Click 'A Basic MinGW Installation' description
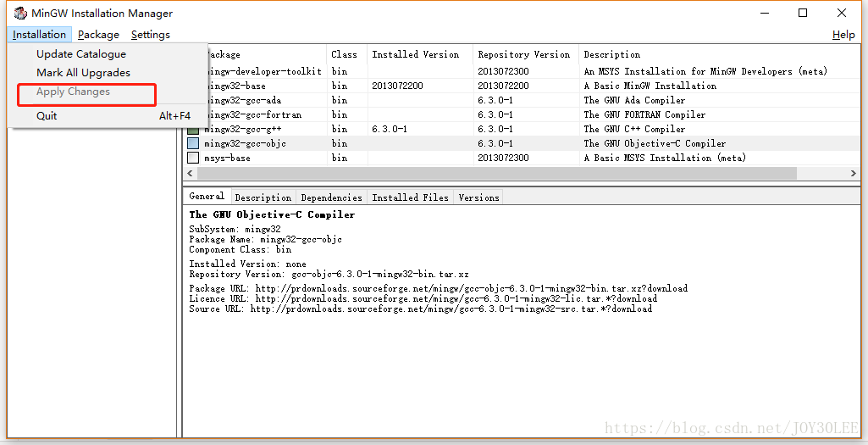This screenshot has width=868, height=445. click(650, 86)
